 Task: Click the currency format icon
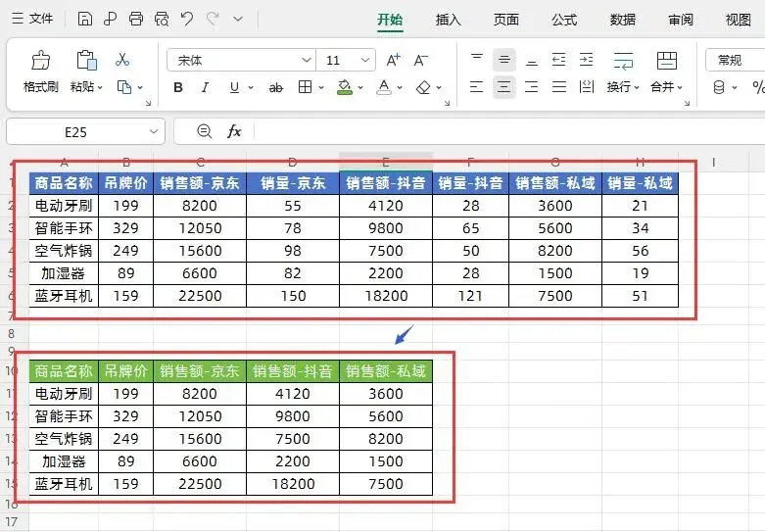(719, 87)
